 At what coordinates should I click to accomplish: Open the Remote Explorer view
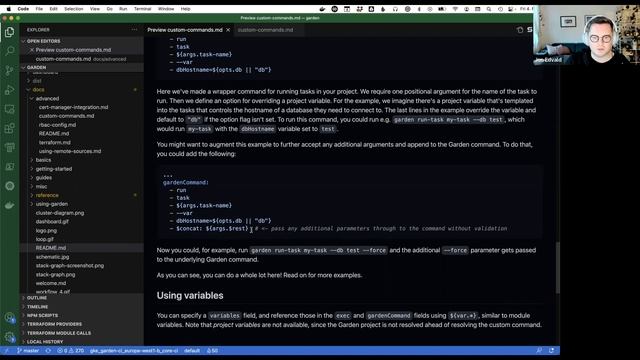[9, 109]
